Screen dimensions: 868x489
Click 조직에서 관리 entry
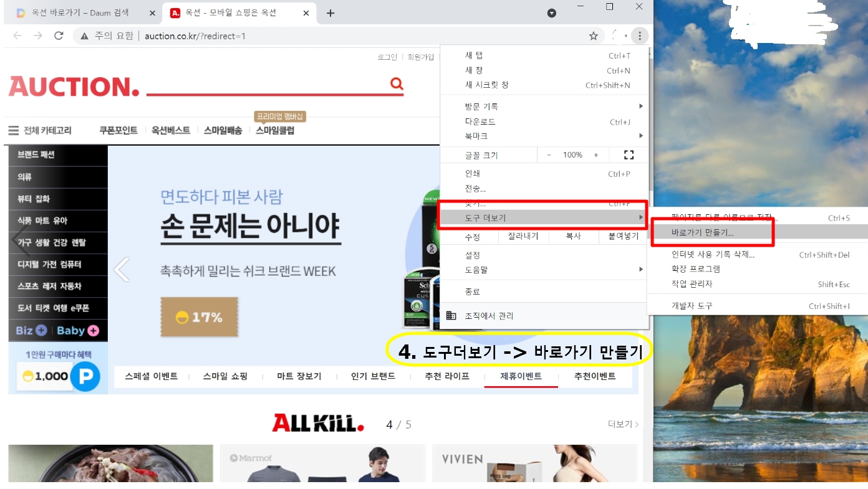[x=544, y=316]
